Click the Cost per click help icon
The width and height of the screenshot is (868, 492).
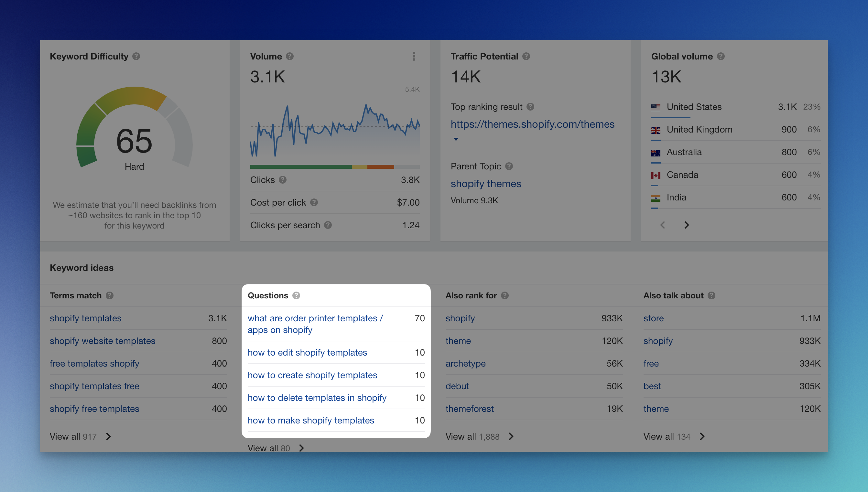tap(314, 202)
